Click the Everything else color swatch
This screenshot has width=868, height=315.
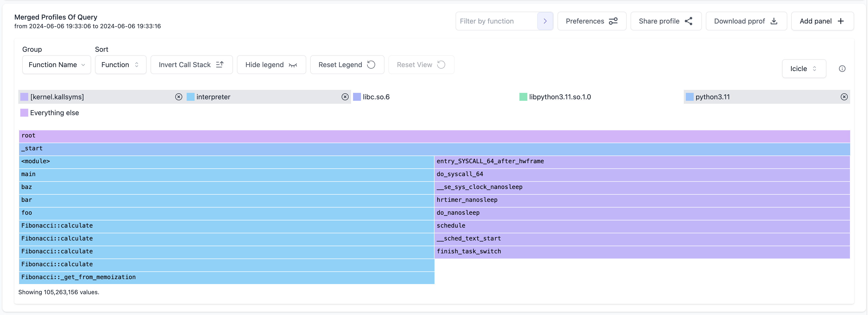pyautogui.click(x=24, y=112)
